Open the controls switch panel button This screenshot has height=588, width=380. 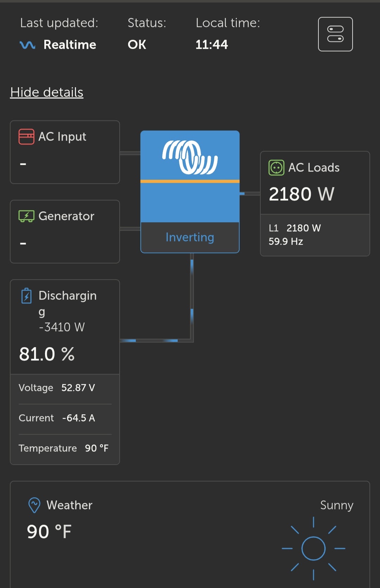[x=335, y=34]
